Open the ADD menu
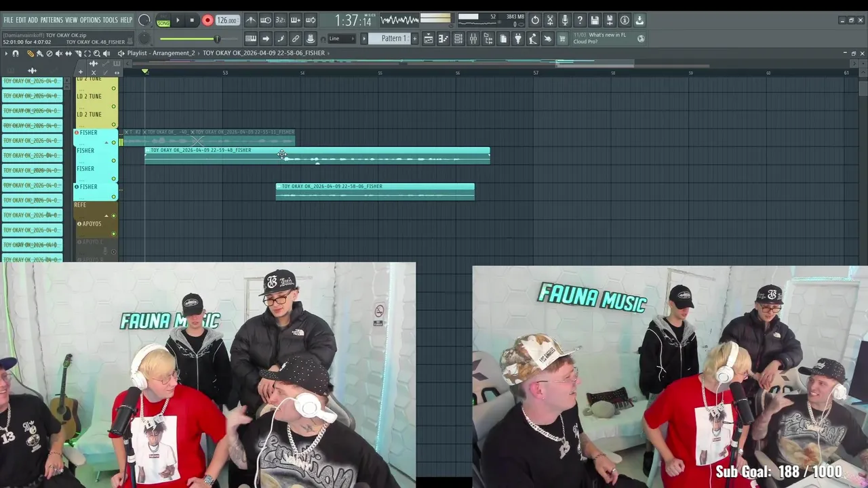868x488 pixels. [x=33, y=20]
